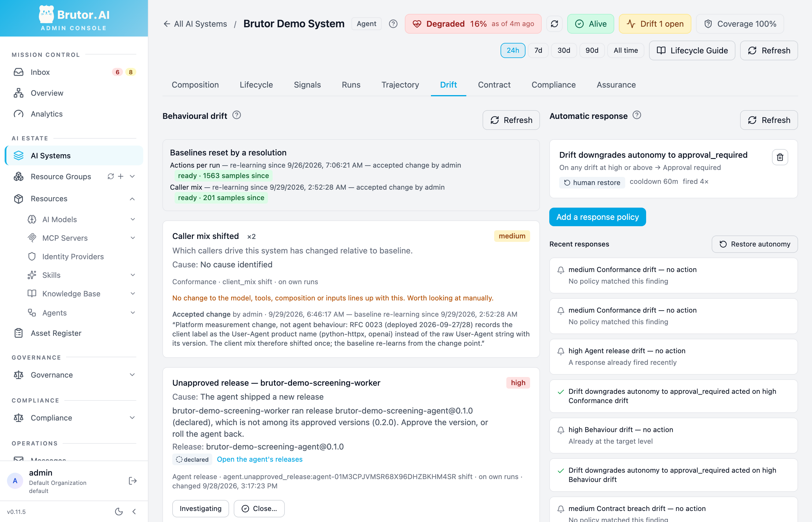The width and height of the screenshot is (812, 522).
Task: Expand the Resource Groups chevron
Action: click(133, 176)
